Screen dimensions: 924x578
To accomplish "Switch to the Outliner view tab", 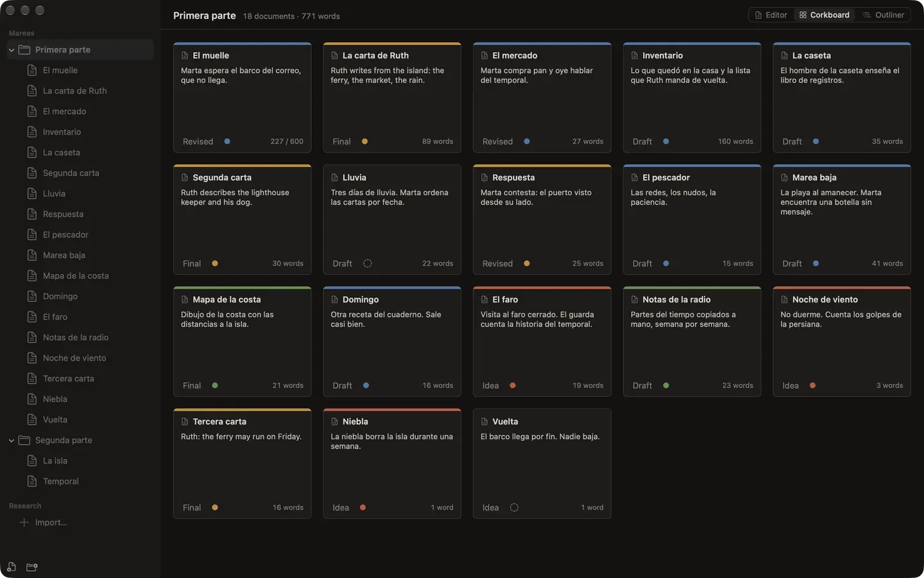I will [883, 15].
